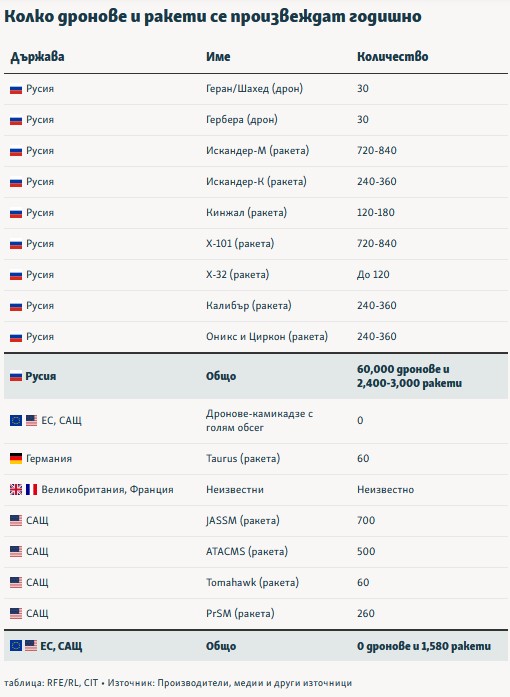Click the UK flag beside Великобритания, Франция
This screenshot has height=697, width=510.
[16, 489]
